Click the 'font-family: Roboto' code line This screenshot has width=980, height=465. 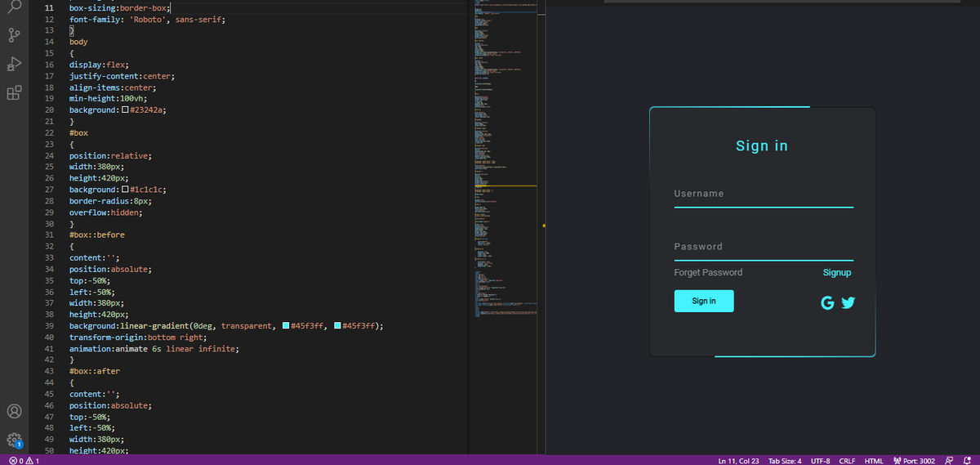click(x=147, y=18)
